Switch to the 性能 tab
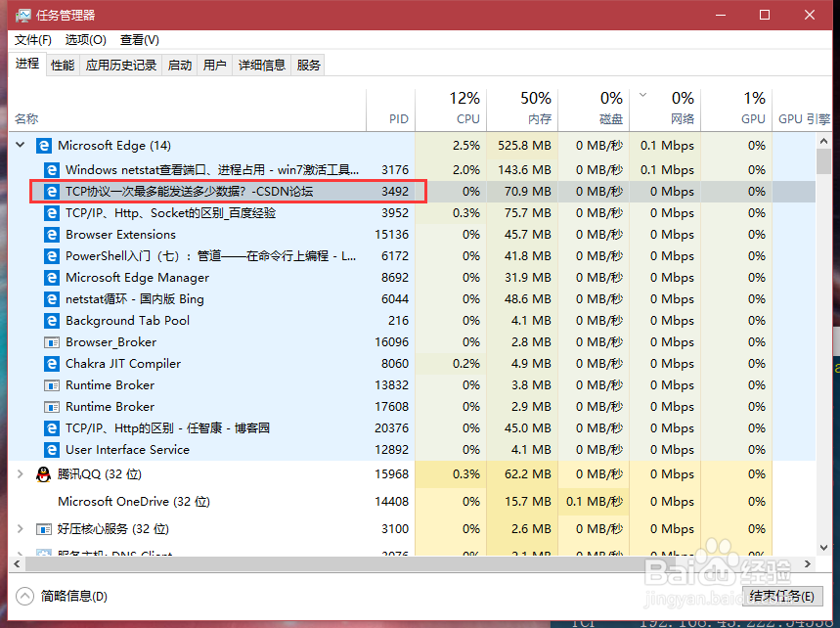Screen dimensions: 840x628 click(63, 66)
